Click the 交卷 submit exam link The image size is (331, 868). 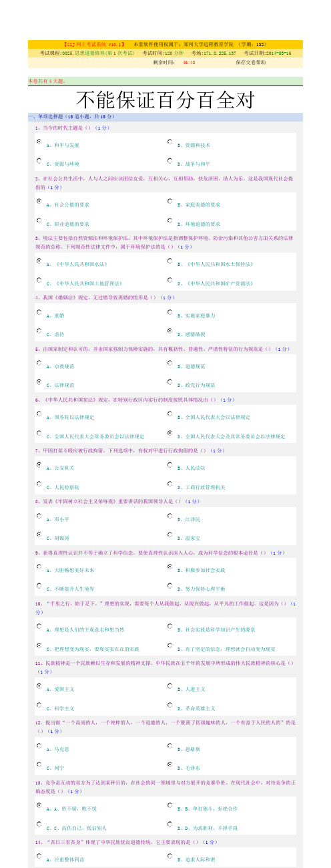point(250,61)
